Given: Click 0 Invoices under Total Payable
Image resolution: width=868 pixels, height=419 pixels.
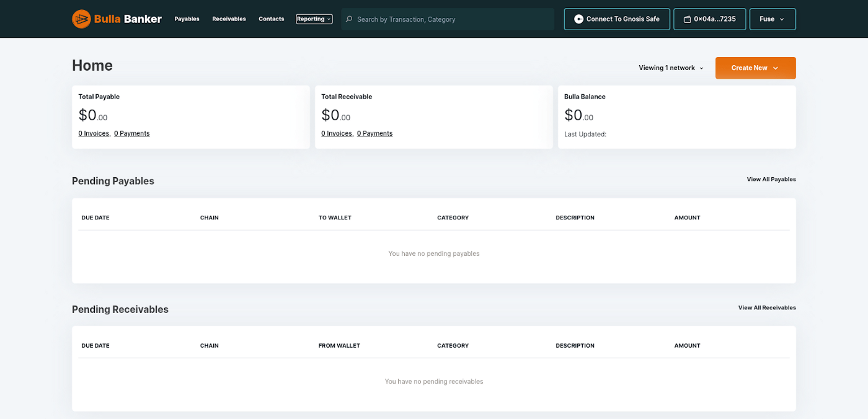Looking at the screenshot, I should [x=94, y=133].
